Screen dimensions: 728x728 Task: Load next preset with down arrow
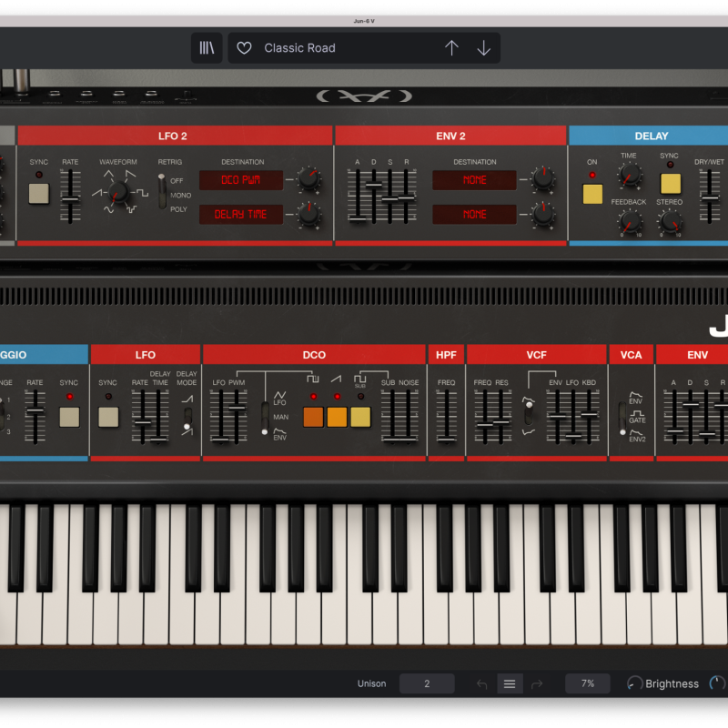[484, 48]
